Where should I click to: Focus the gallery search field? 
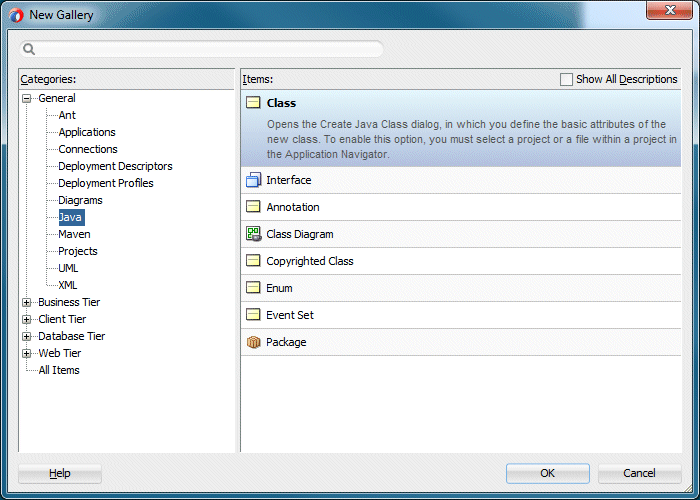point(202,49)
